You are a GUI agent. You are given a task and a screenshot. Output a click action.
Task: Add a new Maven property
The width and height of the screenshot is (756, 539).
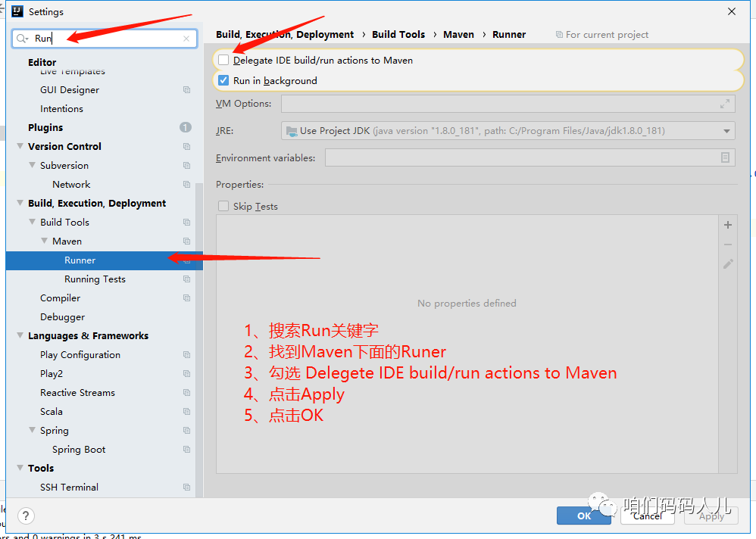727,225
